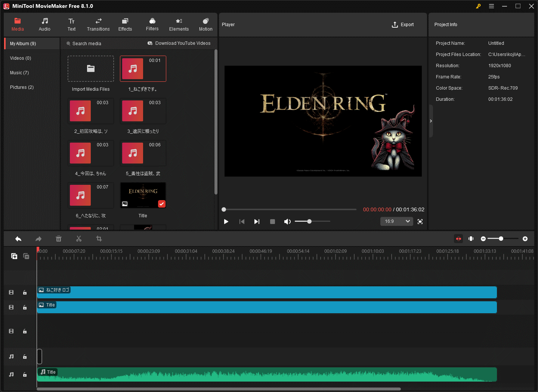Viewport: 538px width, 392px height.
Task: Toggle lock on Title video track
Action: 25,308
